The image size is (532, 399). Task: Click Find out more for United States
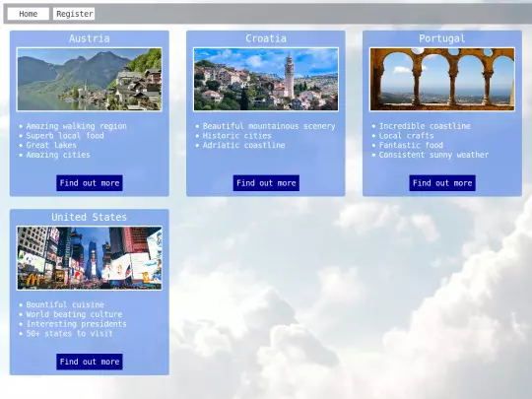[90, 362]
